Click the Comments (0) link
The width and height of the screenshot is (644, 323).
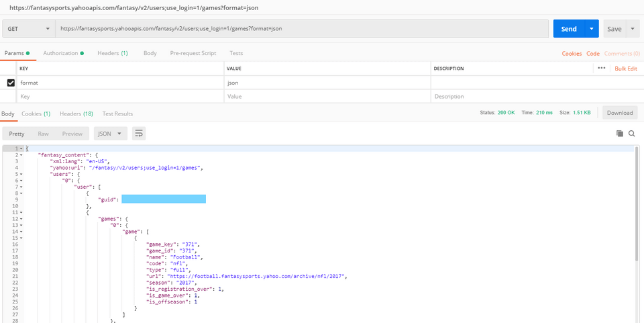click(622, 54)
